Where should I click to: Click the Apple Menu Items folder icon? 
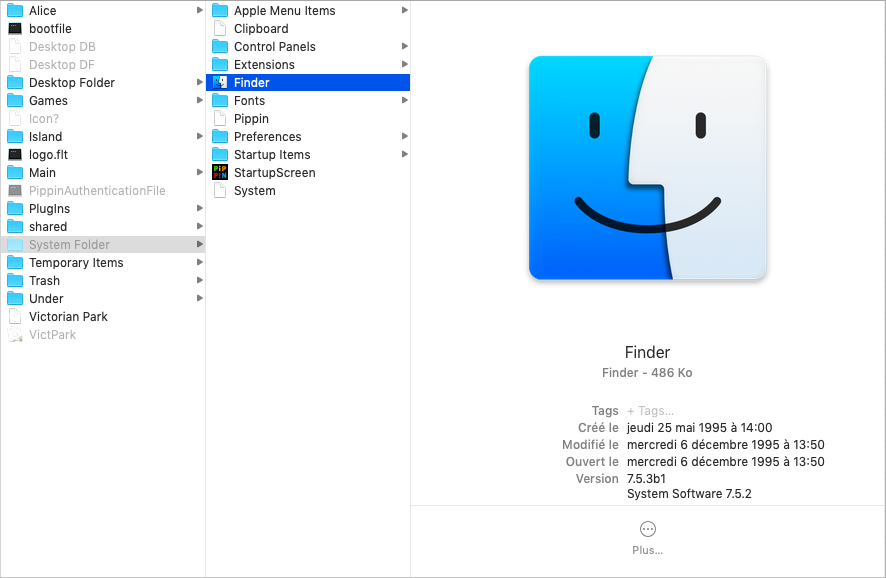point(220,11)
